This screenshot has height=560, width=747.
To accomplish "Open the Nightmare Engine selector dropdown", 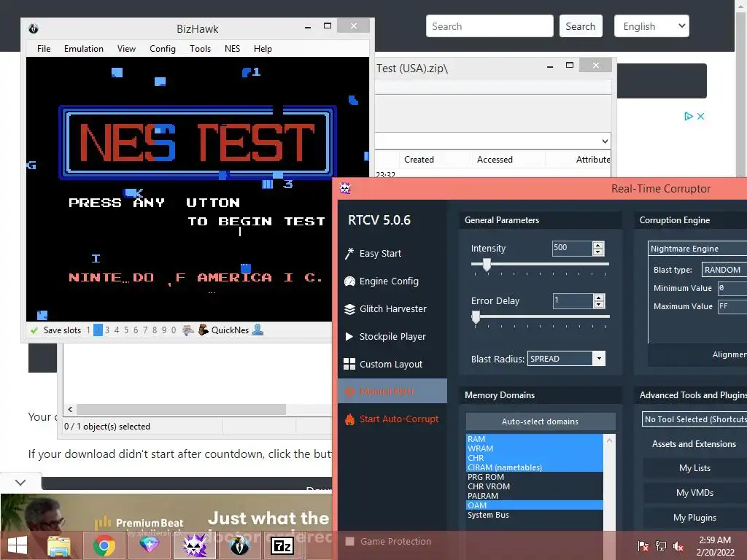I will pos(697,249).
